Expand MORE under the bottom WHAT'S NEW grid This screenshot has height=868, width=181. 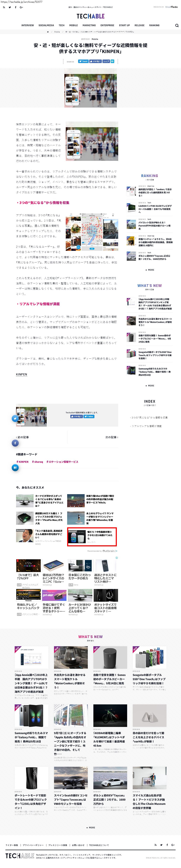pos(91,827)
